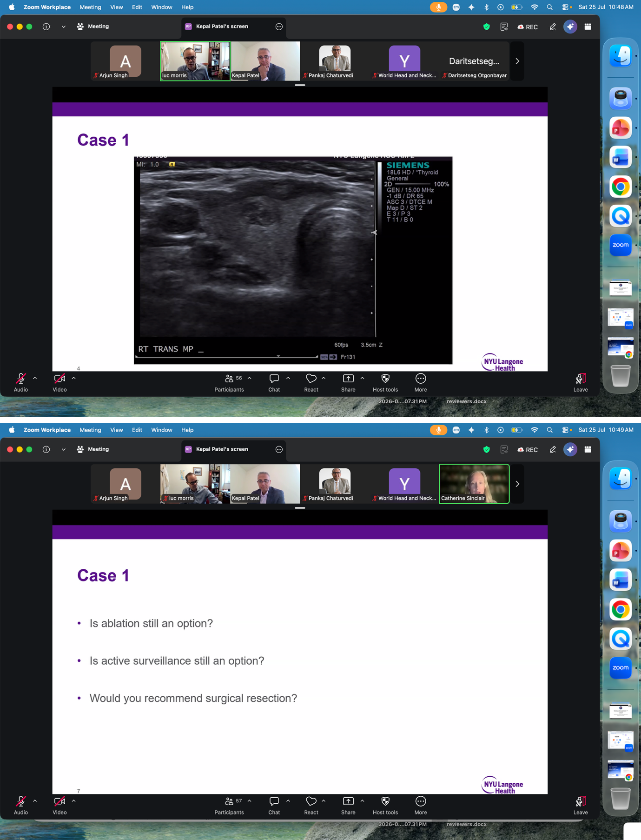
Task: Click Spotlight search in menu bar showing 10:48 AM
Action: tap(550, 7)
